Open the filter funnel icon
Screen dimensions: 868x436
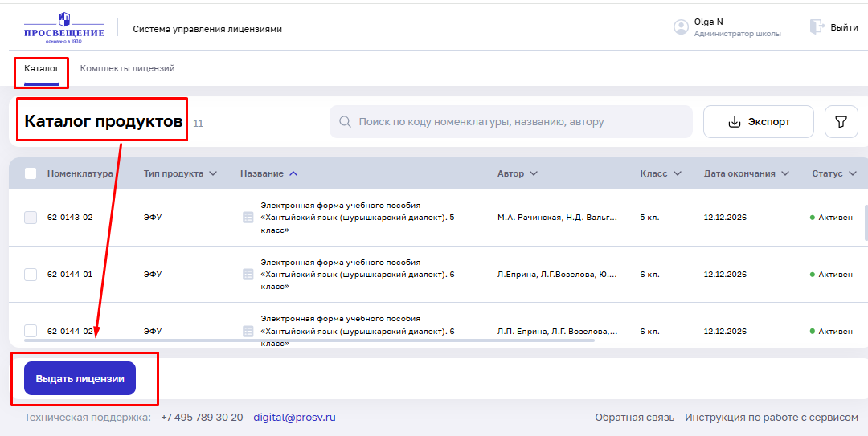pos(841,122)
